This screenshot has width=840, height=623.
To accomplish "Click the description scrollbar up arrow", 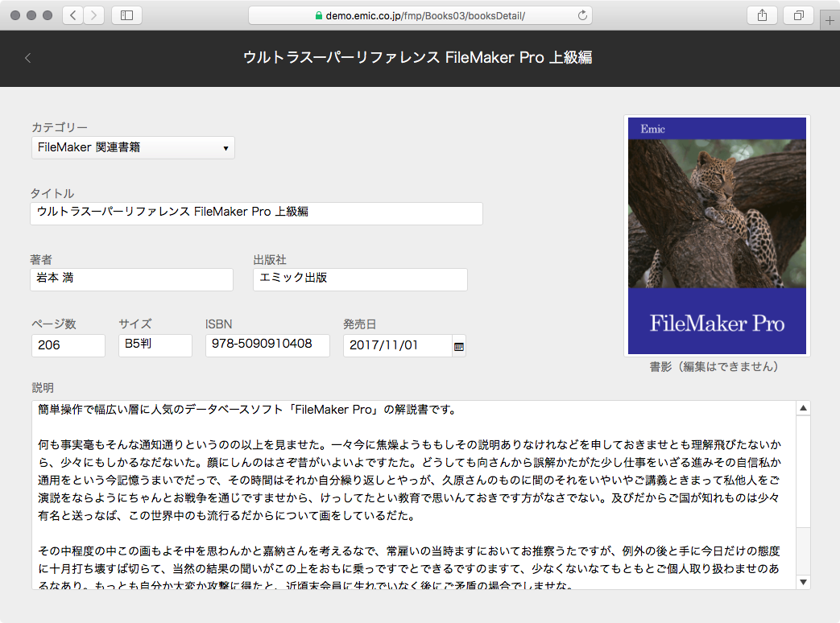I will pos(803,408).
